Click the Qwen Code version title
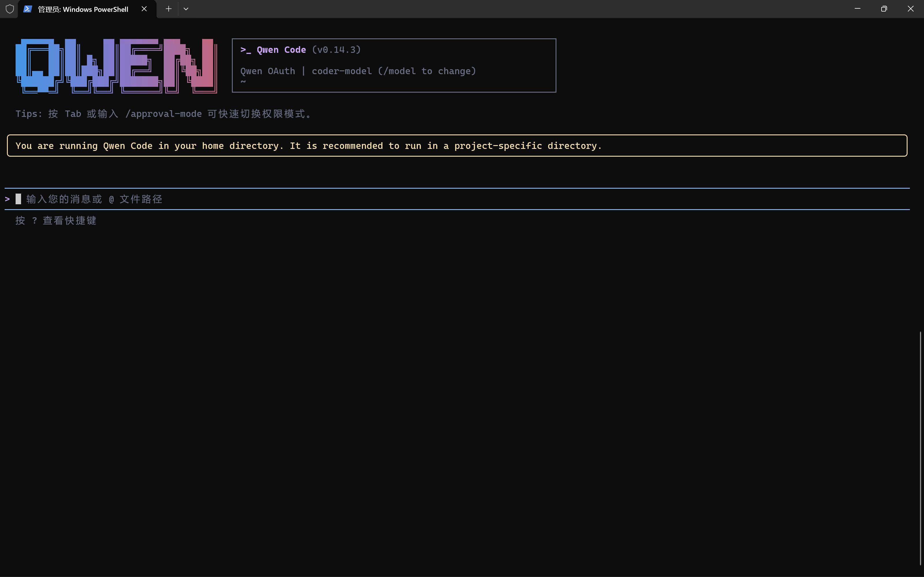Screen dimensions: 924x577 281,50
